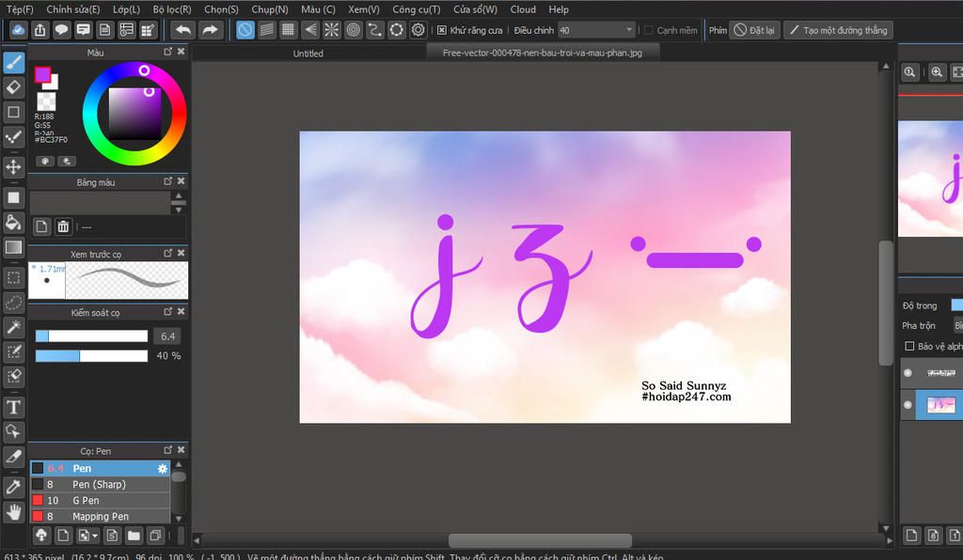Select the G Pen brush
This screenshot has height=560, width=963.
100,501
